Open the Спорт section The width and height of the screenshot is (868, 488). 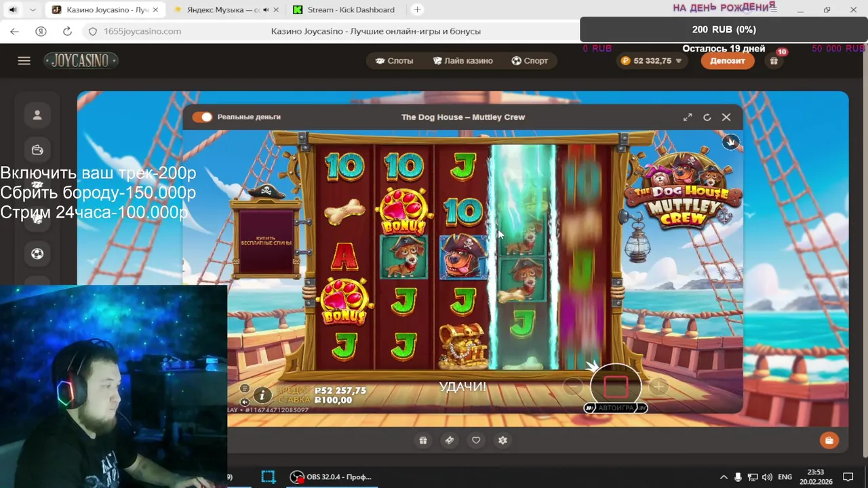tap(530, 60)
